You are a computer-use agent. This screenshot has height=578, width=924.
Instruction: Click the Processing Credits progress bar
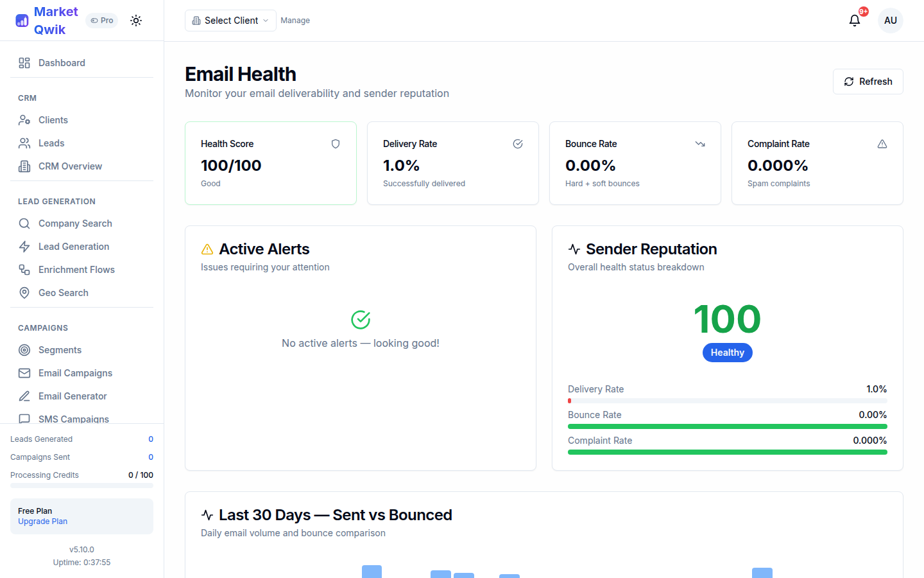click(x=81, y=485)
